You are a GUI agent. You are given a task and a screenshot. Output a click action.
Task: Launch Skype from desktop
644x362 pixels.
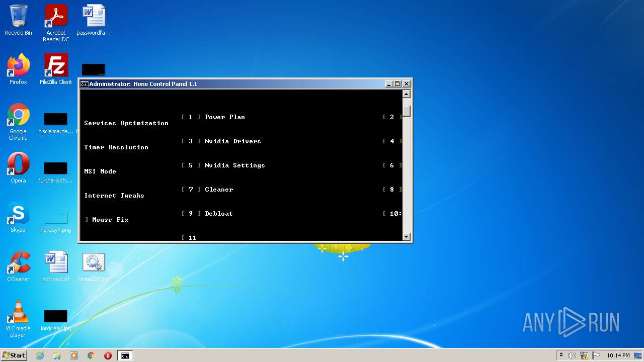click(x=18, y=217)
